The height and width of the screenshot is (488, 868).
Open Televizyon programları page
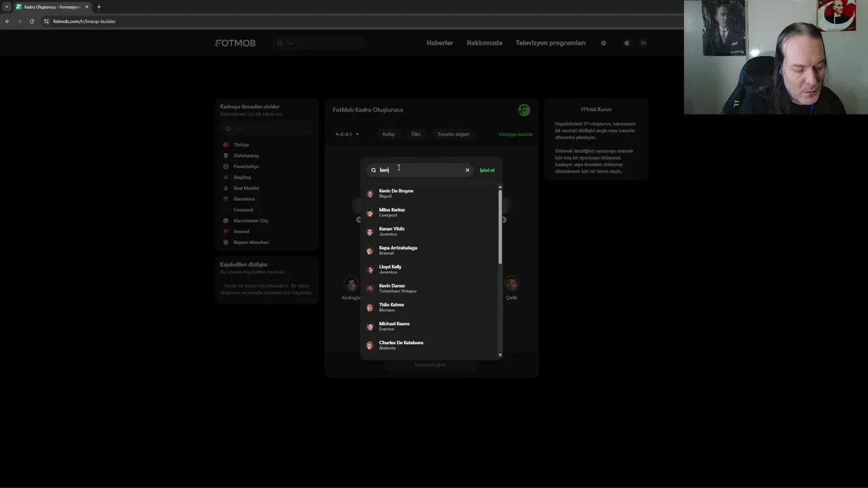point(551,43)
